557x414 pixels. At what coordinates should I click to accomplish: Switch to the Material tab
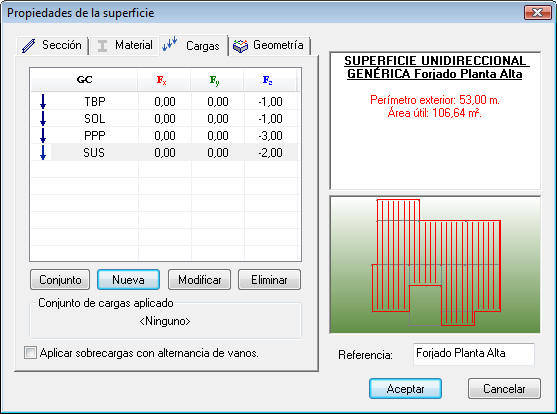(x=124, y=45)
